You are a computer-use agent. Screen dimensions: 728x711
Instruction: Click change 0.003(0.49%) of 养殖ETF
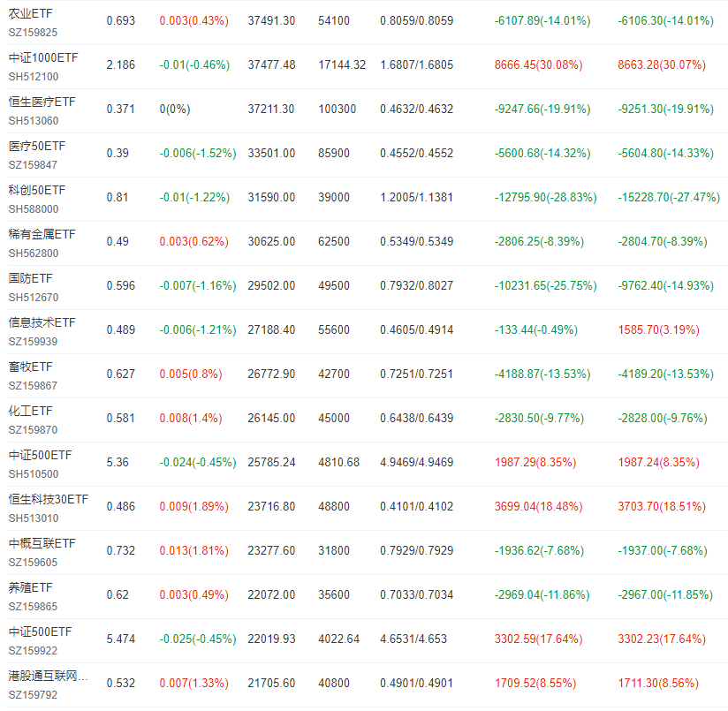(x=194, y=594)
